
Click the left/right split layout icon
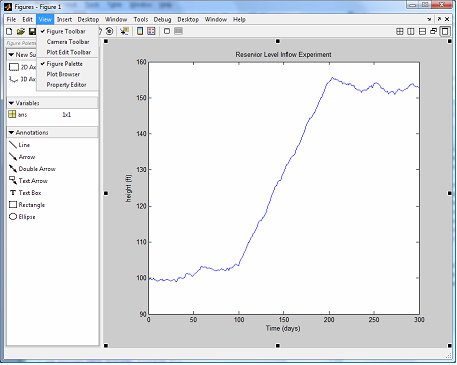tap(411, 31)
